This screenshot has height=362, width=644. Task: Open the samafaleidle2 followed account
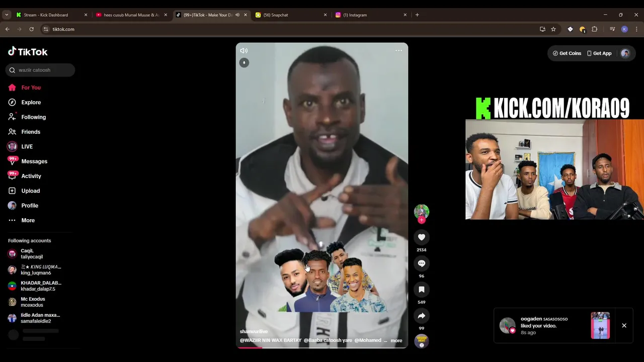pyautogui.click(x=35, y=318)
